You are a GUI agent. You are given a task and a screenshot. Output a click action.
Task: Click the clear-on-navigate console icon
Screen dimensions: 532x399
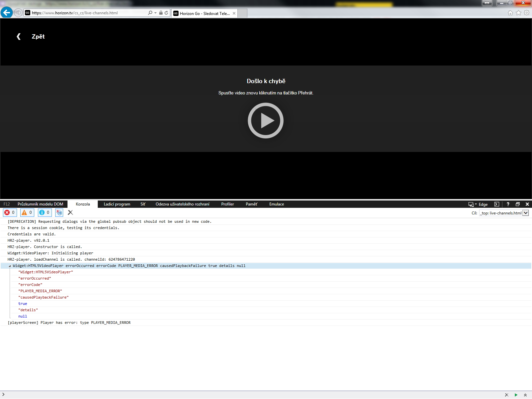pos(59,212)
